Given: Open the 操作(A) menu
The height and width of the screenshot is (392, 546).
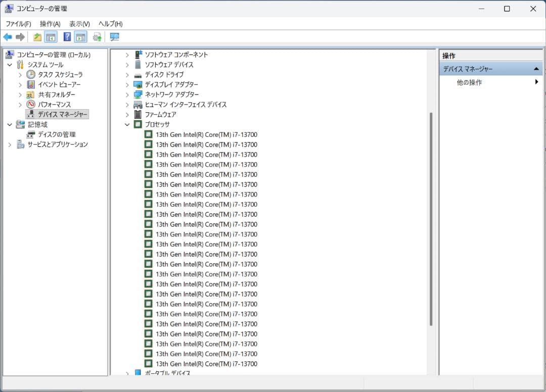Looking at the screenshot, I should [x=50, y=24].
